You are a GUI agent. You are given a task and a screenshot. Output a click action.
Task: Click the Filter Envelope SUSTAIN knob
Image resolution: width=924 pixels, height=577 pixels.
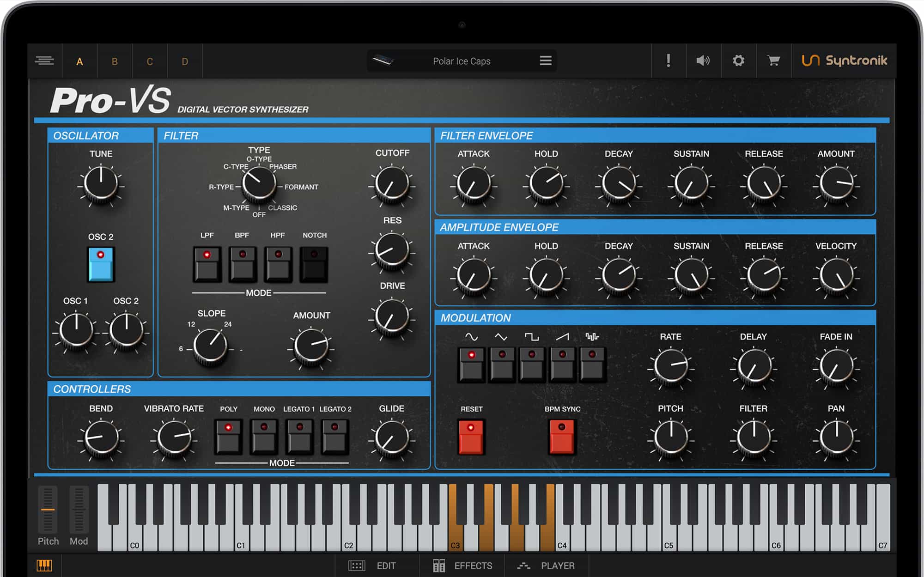(691, 184)
